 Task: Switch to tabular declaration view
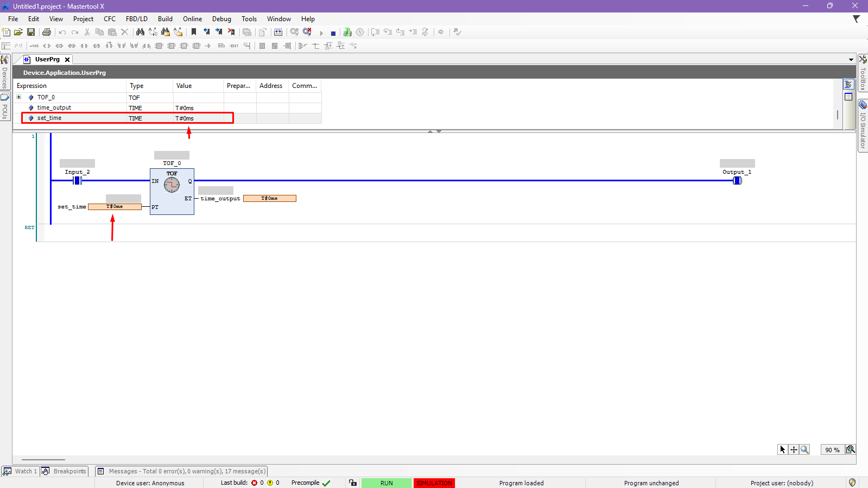click(848, 97)
